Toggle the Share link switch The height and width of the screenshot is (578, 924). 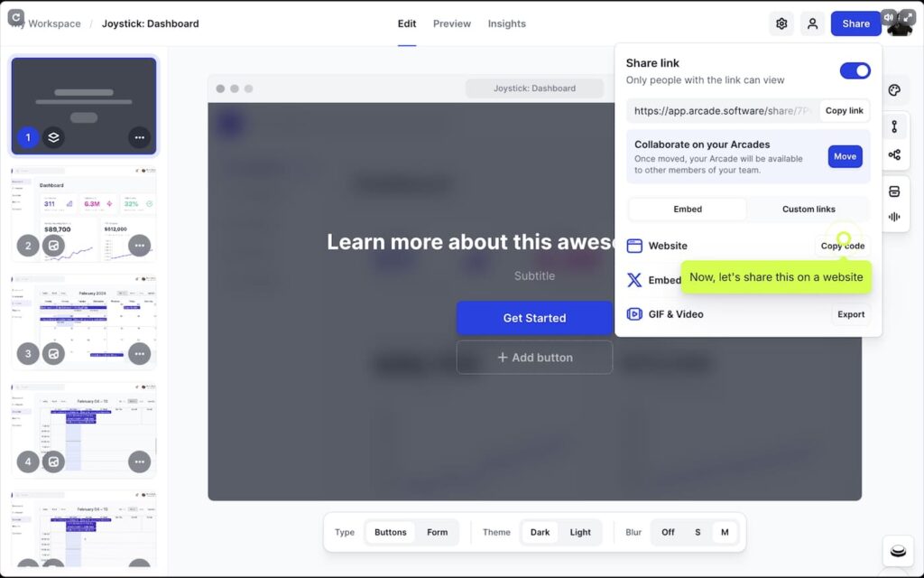[855, 70]
